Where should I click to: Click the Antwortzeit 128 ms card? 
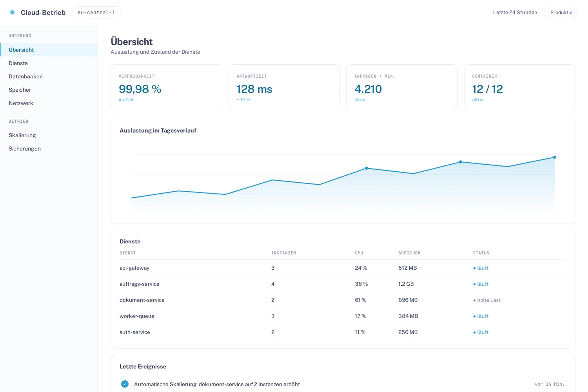pyautogui.click(x=284, y=87)
